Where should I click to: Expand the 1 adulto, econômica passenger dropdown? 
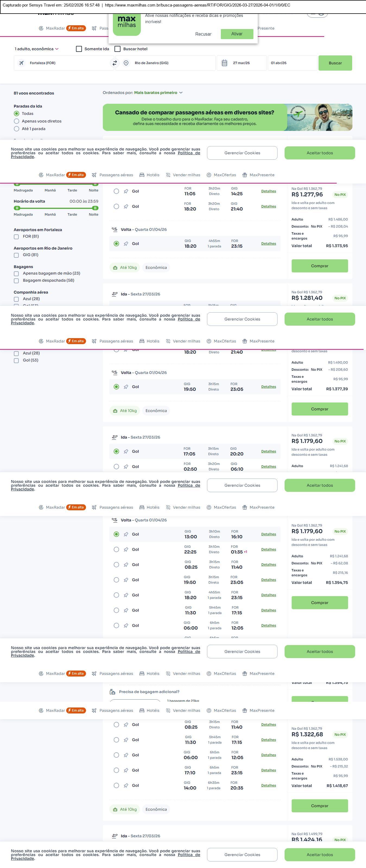(36, 49)
